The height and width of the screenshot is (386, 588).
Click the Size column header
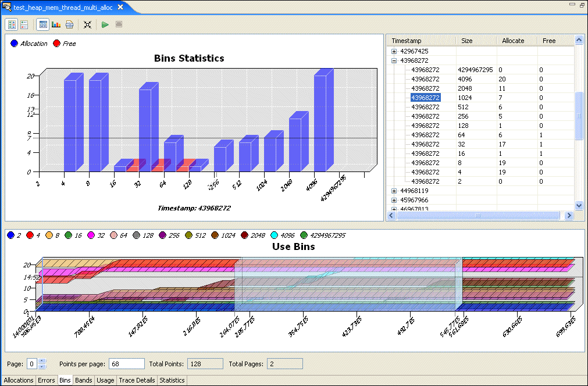coord(466,41)
